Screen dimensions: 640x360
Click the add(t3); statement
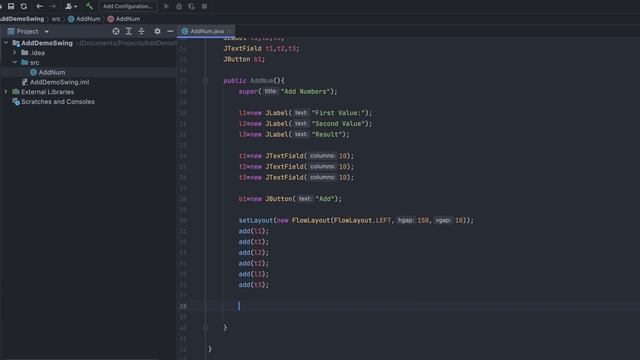click(x=254, y=285)
